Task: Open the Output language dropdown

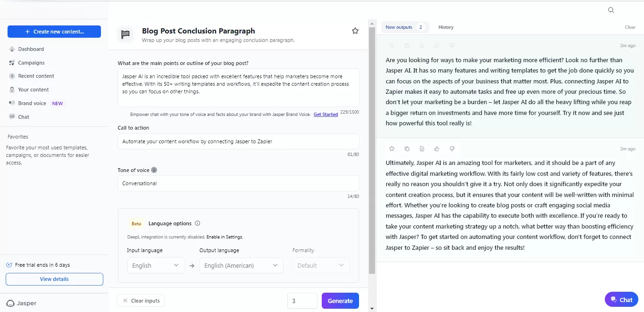Action: pos(242,265)
